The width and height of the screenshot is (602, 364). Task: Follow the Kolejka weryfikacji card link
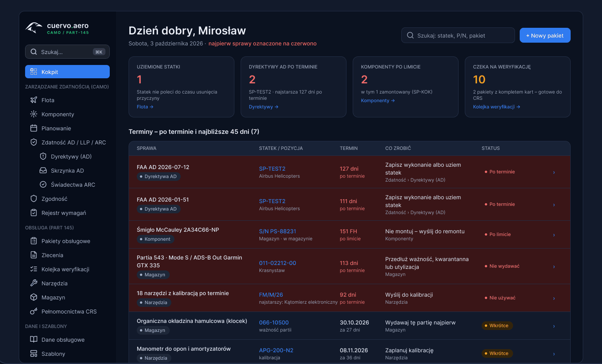coord(497,107)
